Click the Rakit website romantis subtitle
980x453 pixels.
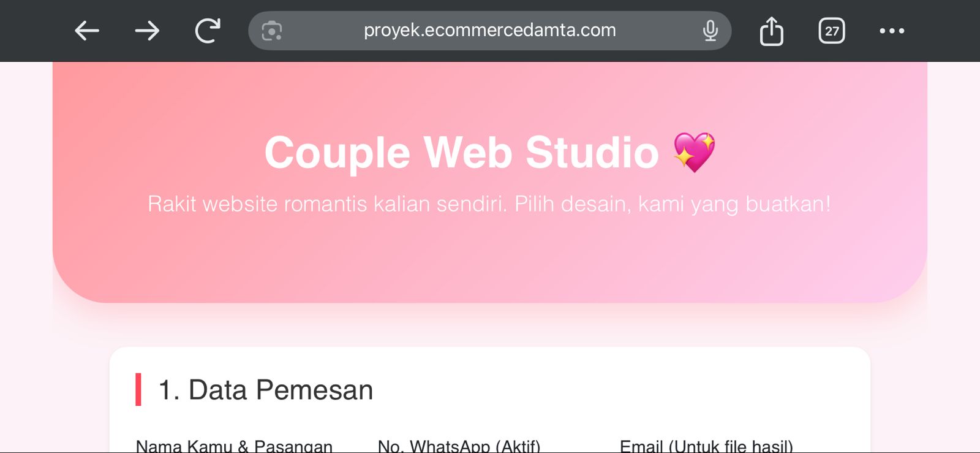(x=489, y=204)
